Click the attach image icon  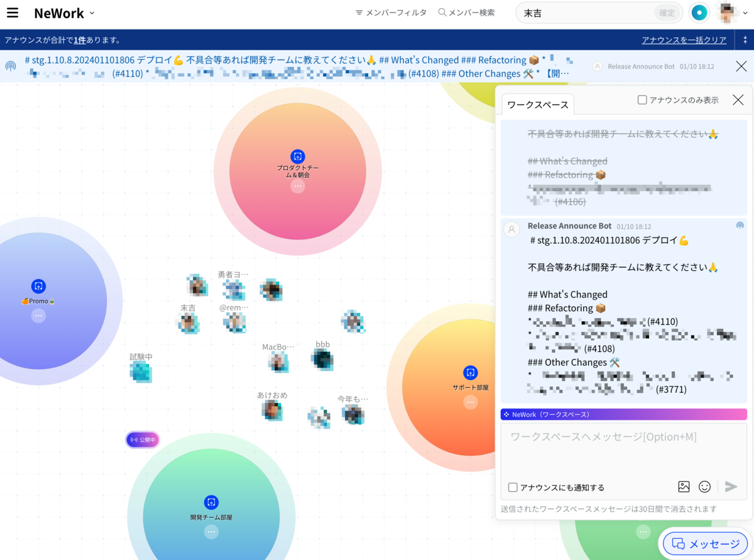click(684, 486)
